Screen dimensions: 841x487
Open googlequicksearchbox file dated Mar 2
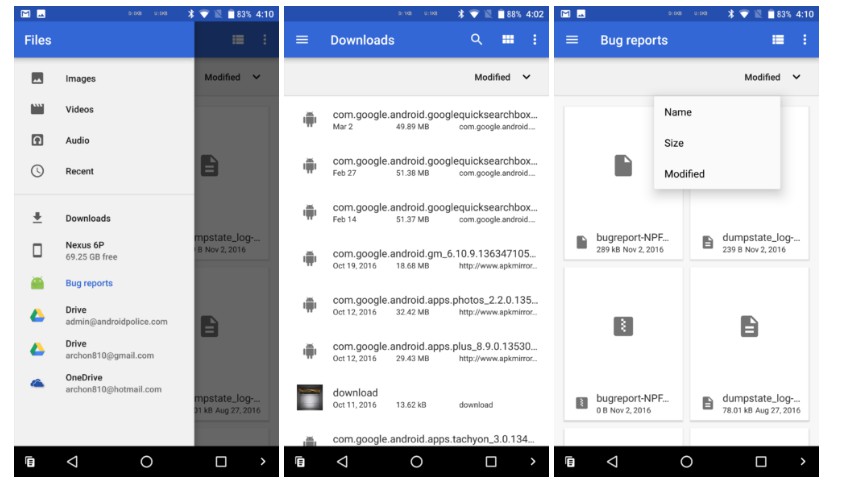[416, 120]
